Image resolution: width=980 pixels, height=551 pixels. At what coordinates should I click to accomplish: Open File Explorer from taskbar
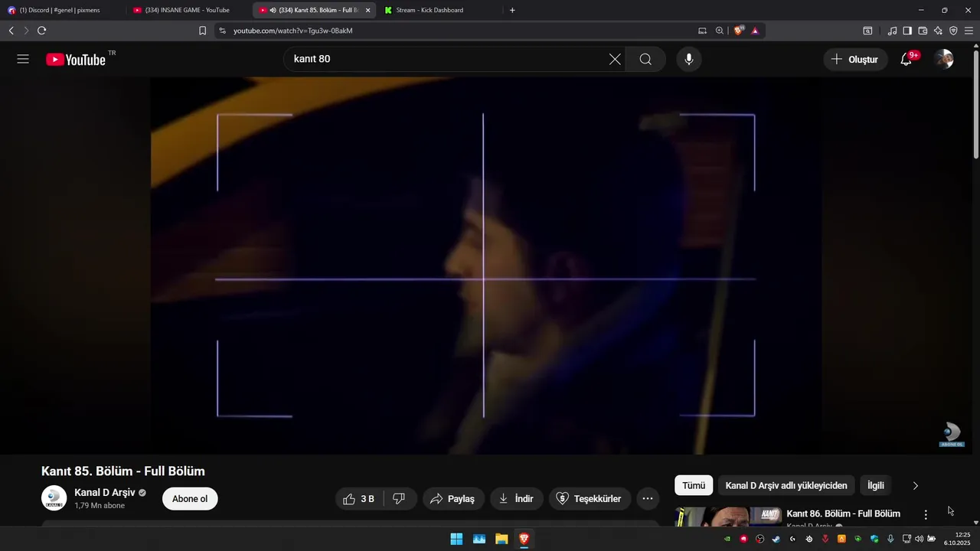pyautogui.click(x=501, y=539)
